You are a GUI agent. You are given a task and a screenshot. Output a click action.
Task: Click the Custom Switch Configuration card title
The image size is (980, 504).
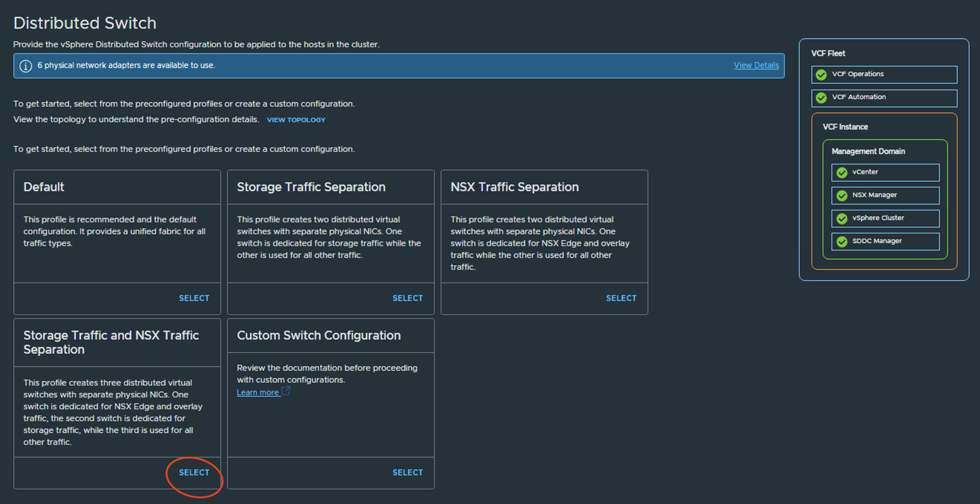tap(319, 336)
